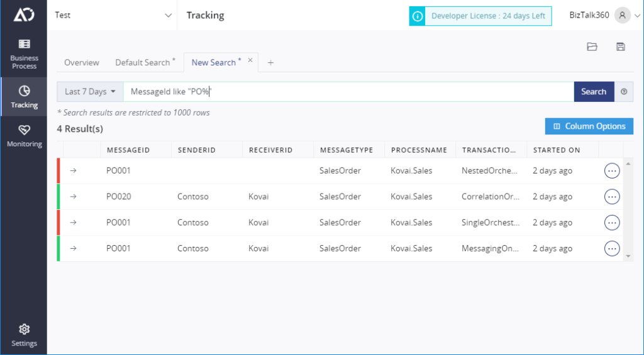Switch to the Default Search tab
The image size is (644, 355).
pos(145,62)
